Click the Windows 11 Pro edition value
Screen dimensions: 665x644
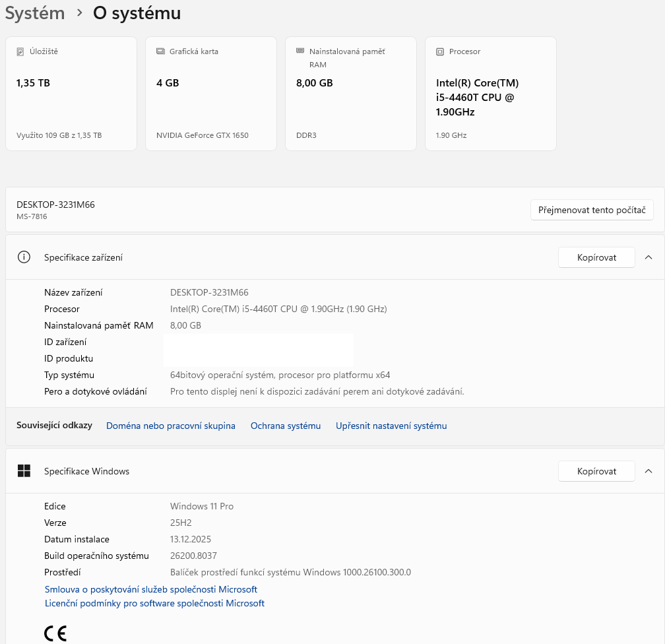click(202, 506)
